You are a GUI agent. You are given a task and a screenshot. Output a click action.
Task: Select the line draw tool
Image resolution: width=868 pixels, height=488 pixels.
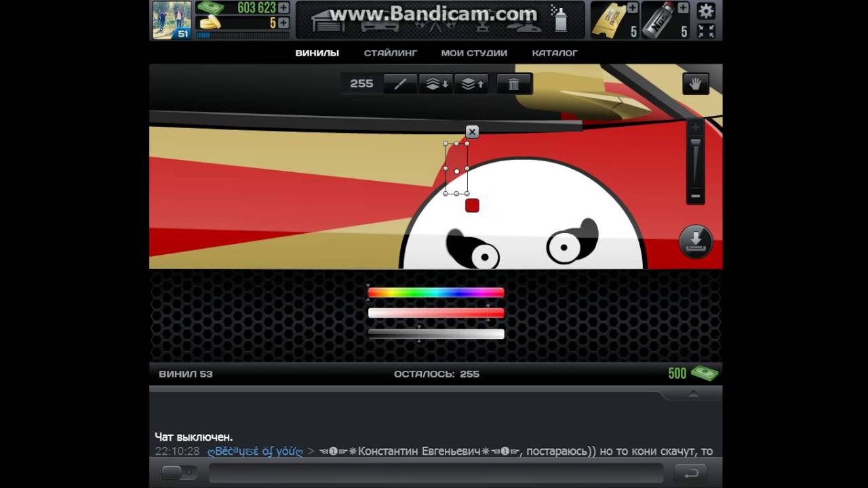pos(400,83)
